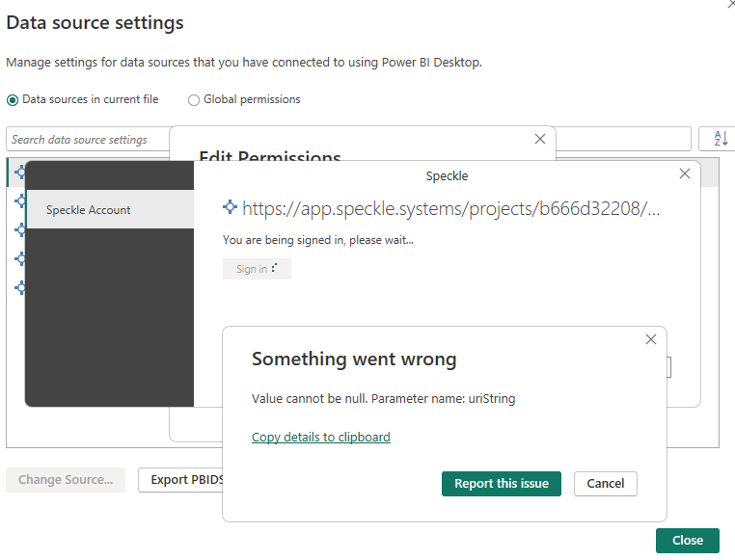The image size is (735, 560).
Task: Sort data sources with A-Z icon
Action: tap(720, 139)
